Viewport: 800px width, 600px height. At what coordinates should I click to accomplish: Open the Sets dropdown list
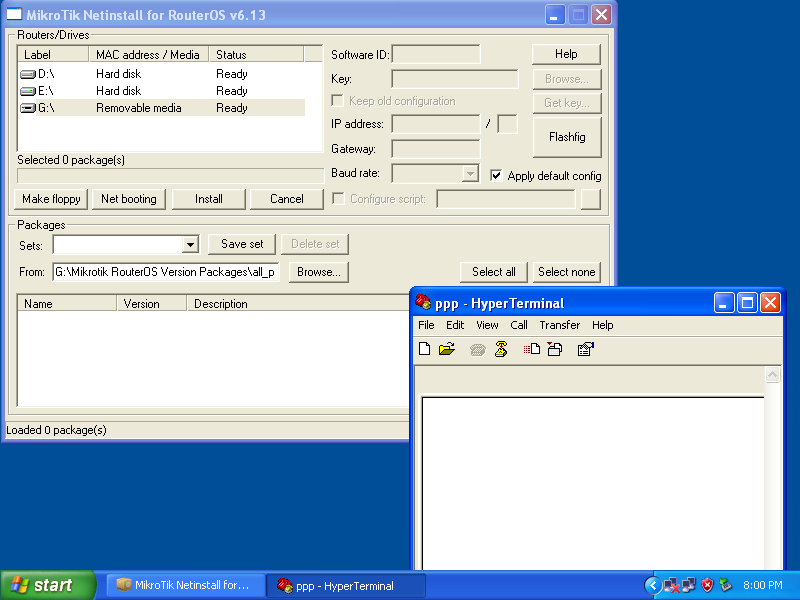pos(190,245)
